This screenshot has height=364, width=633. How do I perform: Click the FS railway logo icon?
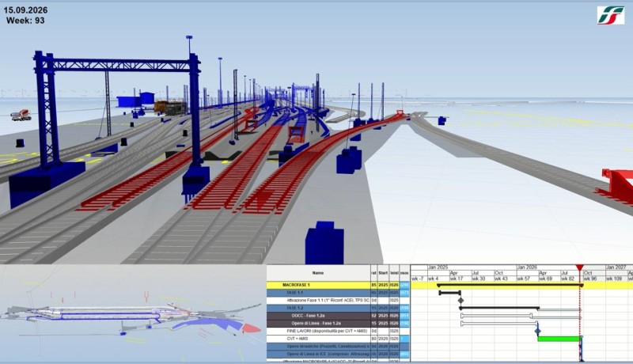(610, 14)
